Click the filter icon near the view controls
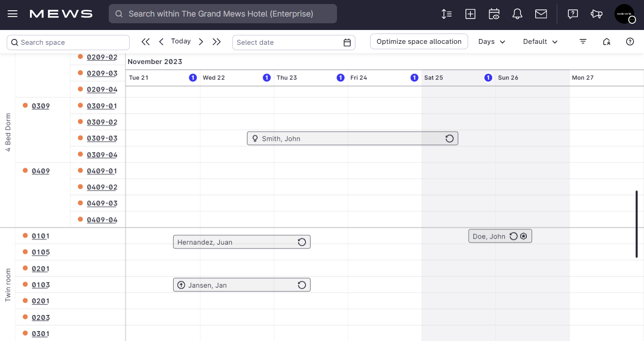 click(x=583, y=42)
